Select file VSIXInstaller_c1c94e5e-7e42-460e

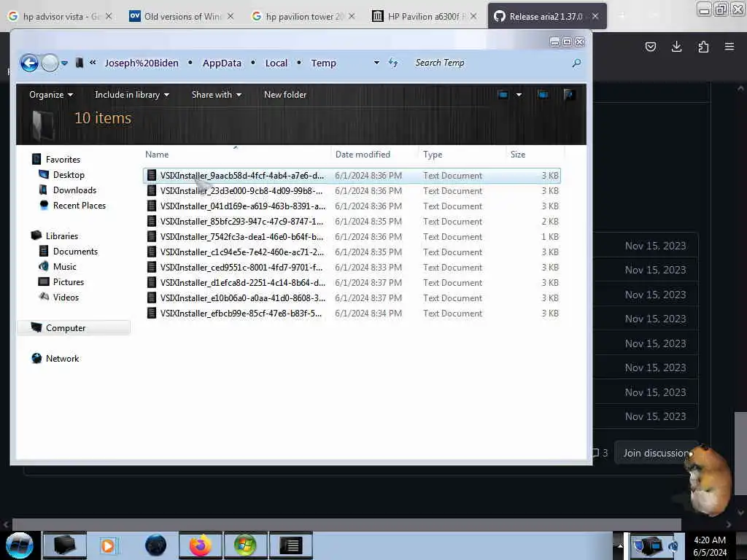(x=352, y=252)
